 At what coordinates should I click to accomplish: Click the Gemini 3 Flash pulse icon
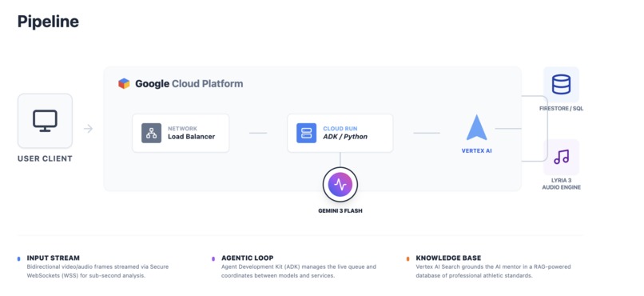coord(340,185)
